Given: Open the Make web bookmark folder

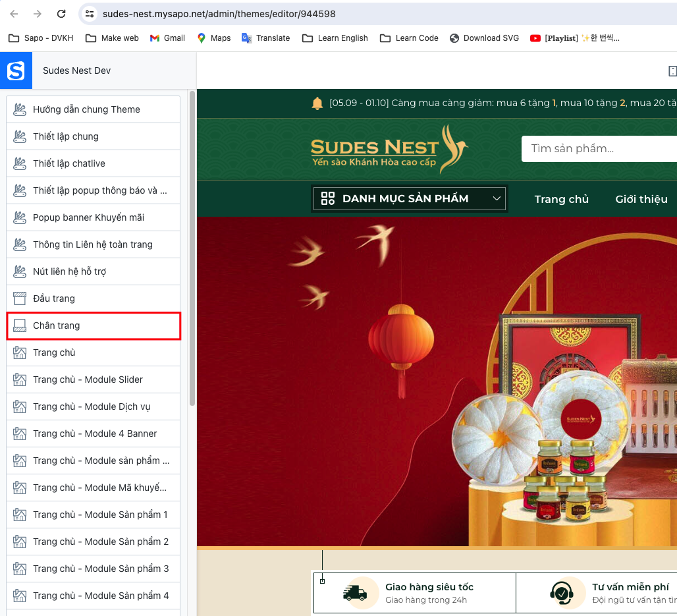Looking at the screenshot, I should pyautogui.click(x=112, y=38).
